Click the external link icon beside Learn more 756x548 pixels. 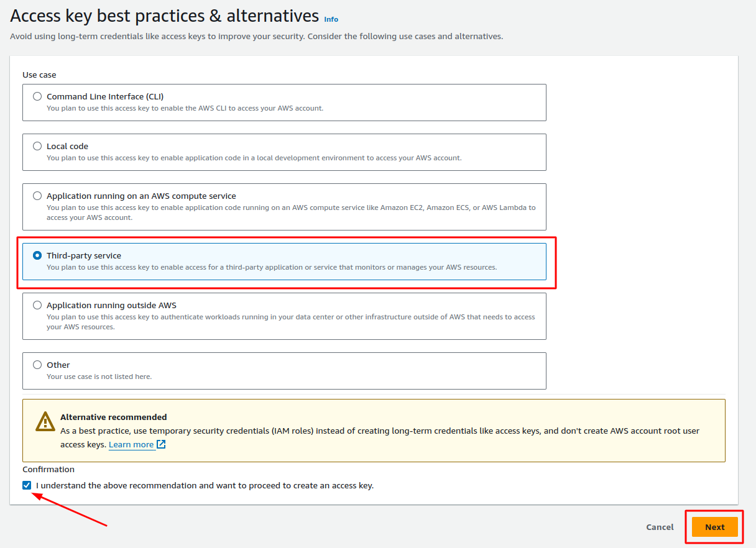point(160,444)
